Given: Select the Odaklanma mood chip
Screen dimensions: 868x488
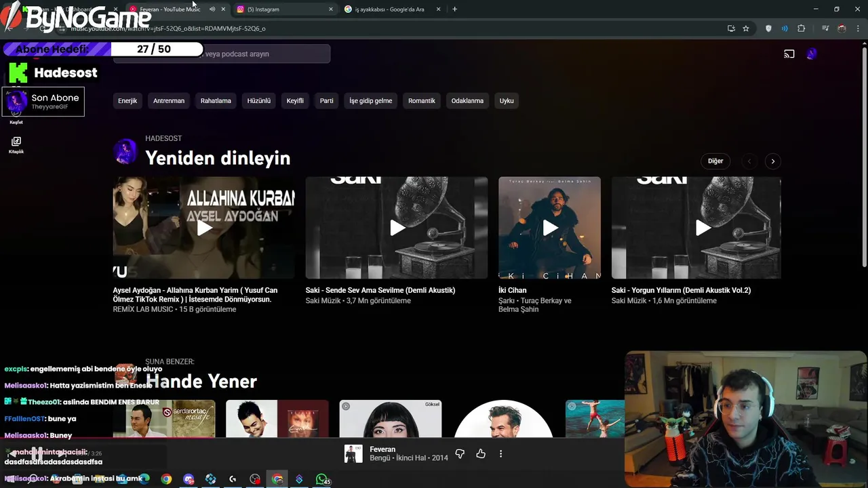Looking at the screenshot, I should tap(467, 101).
